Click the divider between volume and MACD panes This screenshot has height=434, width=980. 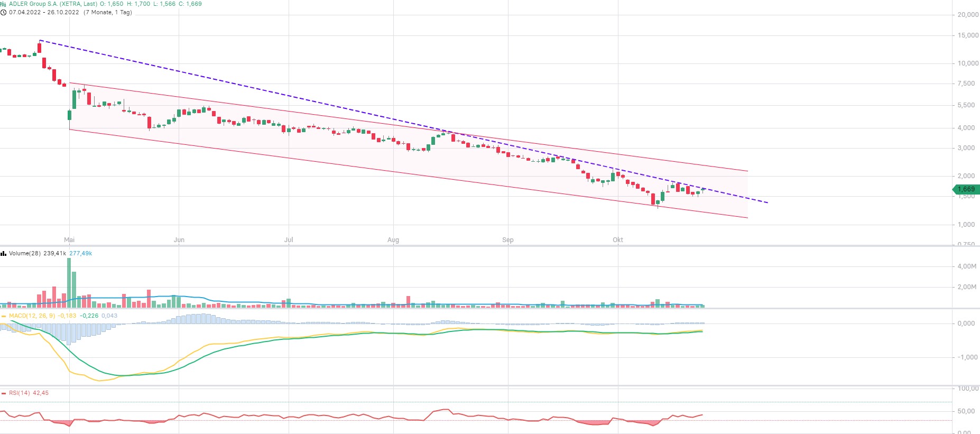click(x=476, y=309)
